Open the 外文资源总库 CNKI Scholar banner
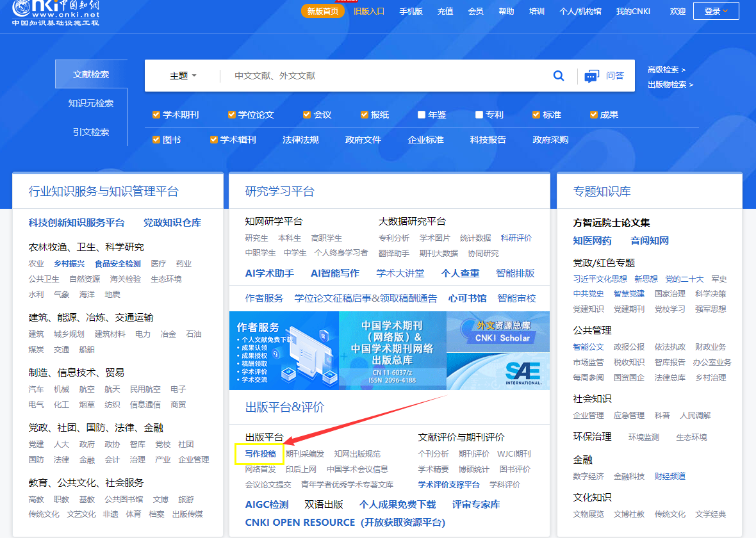The height and width of the screenshot is (538, 756). coord(498,332)
